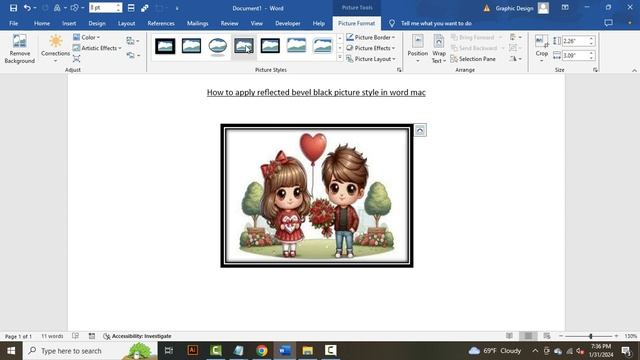Apply the fifth black-bordered picture style
The image size is (640, 360).
point(270,46)
